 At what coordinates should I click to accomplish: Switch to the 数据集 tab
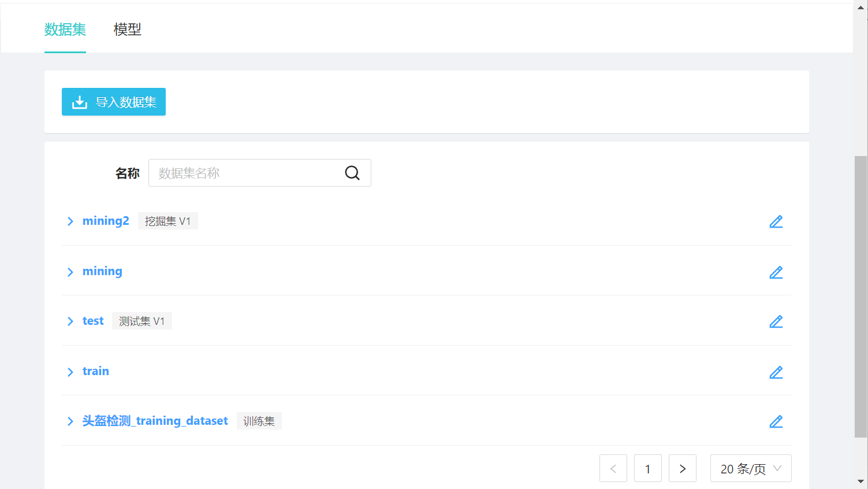click(x=65, y=29)
